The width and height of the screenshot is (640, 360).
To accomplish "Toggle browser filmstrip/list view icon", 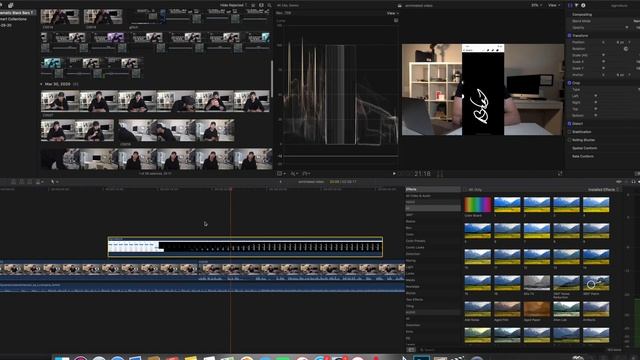I will (253, 5).
